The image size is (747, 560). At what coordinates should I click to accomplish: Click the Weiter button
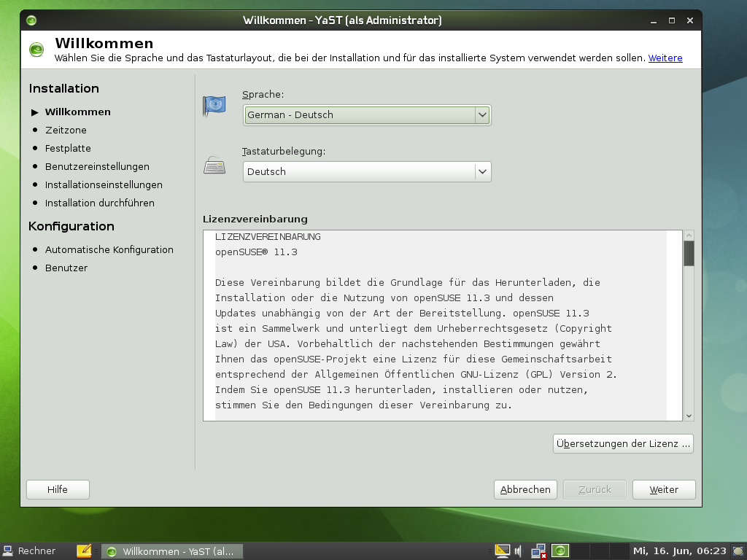coord(663,489)
